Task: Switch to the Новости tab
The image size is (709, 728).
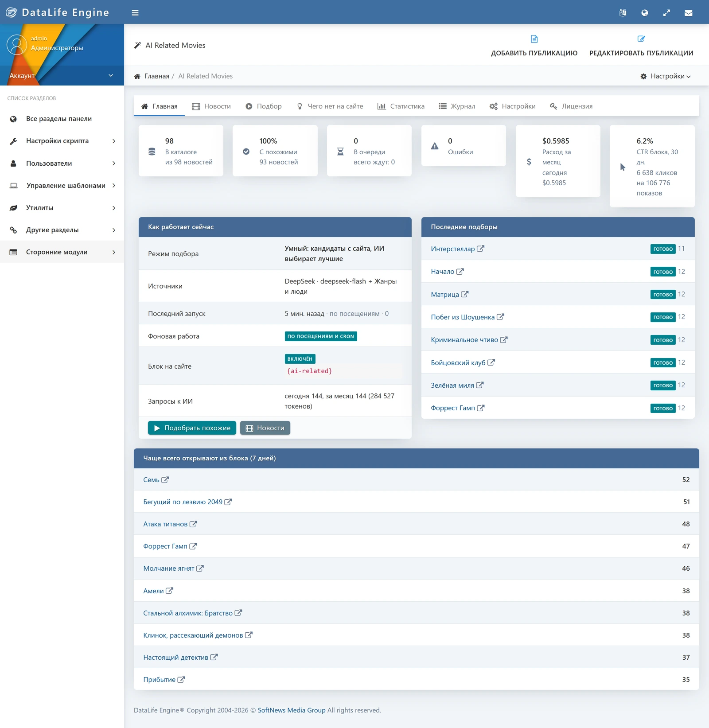Action: 211,106
